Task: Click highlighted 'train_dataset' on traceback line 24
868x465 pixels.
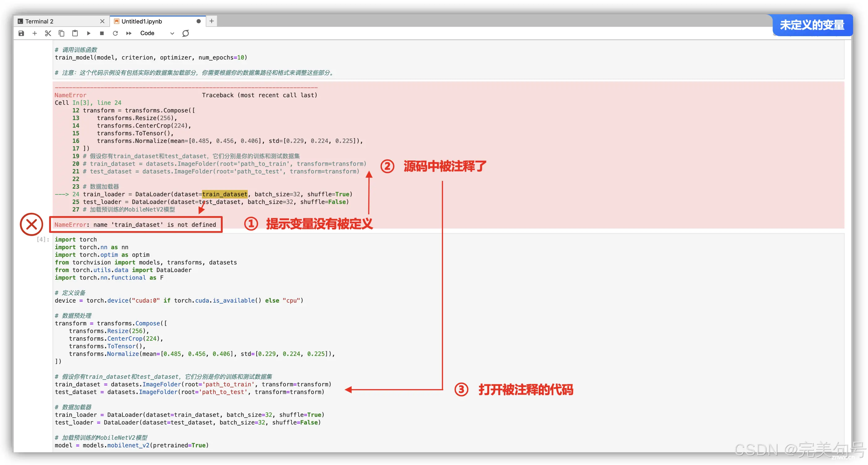Action: [x=225, y=194]
